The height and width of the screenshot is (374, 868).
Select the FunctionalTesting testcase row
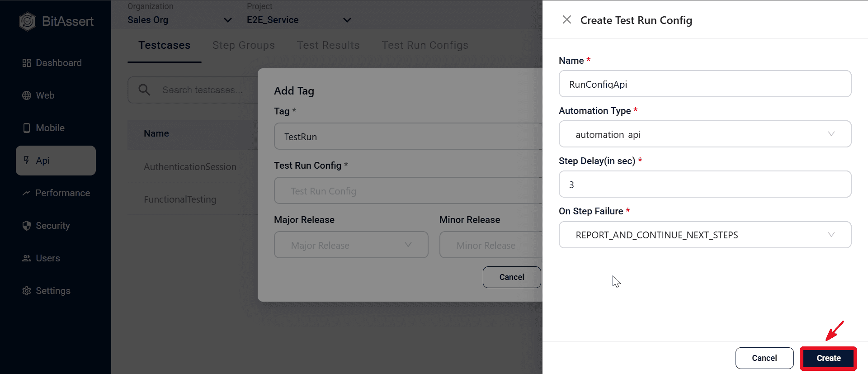[x=193, y=199]
